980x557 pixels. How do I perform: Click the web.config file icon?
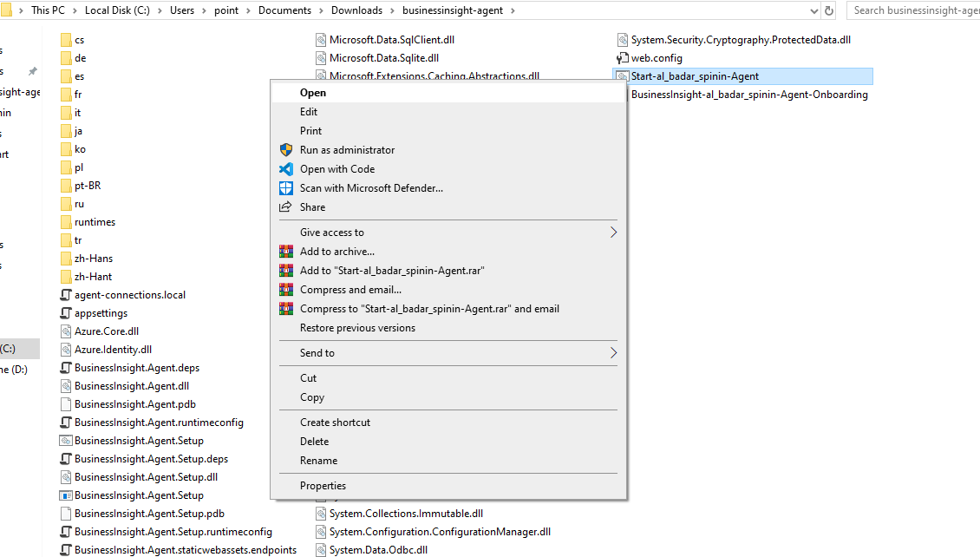(622, 58)
